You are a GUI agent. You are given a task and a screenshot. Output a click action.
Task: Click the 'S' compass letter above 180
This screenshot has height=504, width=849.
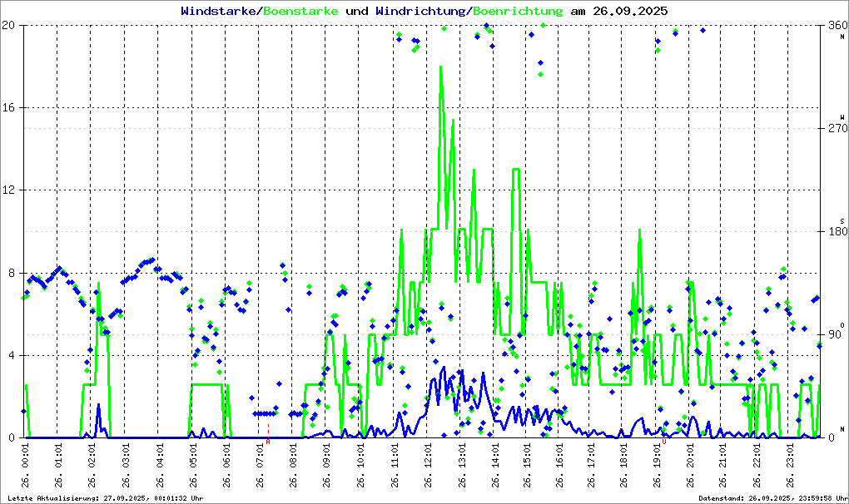[842, 220]
